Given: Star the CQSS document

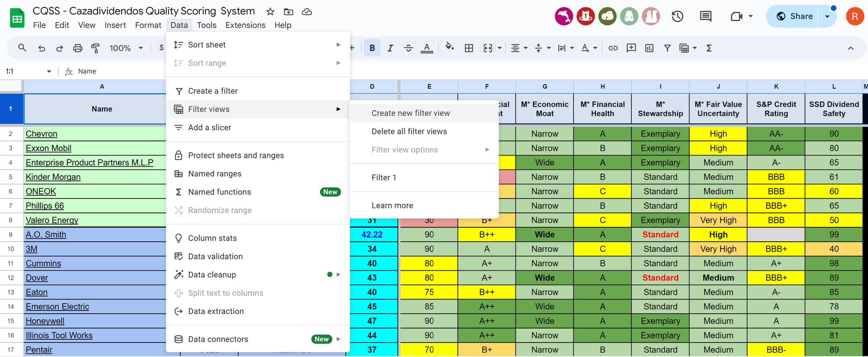Looking at the screenshot, I should pos(270,12).
